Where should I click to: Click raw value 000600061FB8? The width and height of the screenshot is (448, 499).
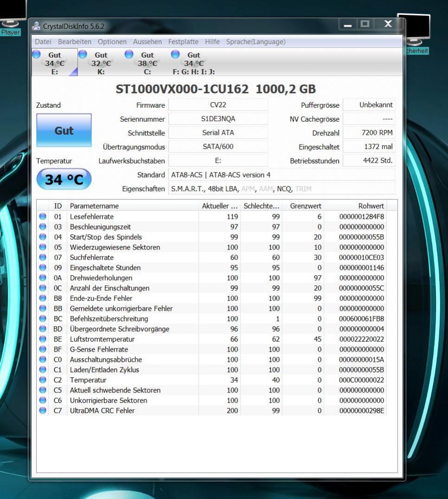(362, 319)
